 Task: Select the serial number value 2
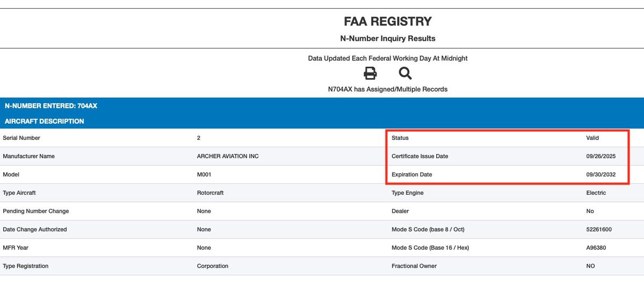point(199,138)
